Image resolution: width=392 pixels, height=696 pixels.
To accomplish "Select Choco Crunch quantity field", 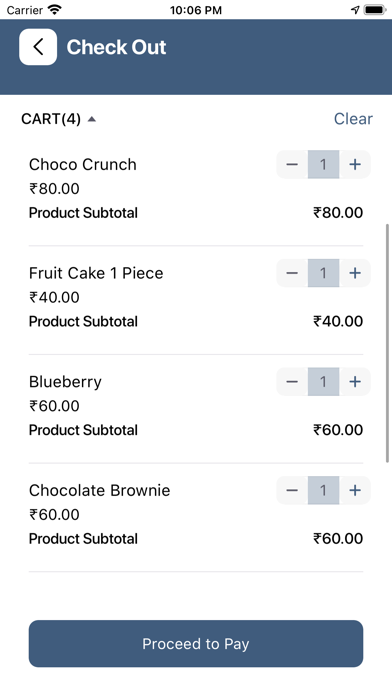I will (x=323, y=165).
